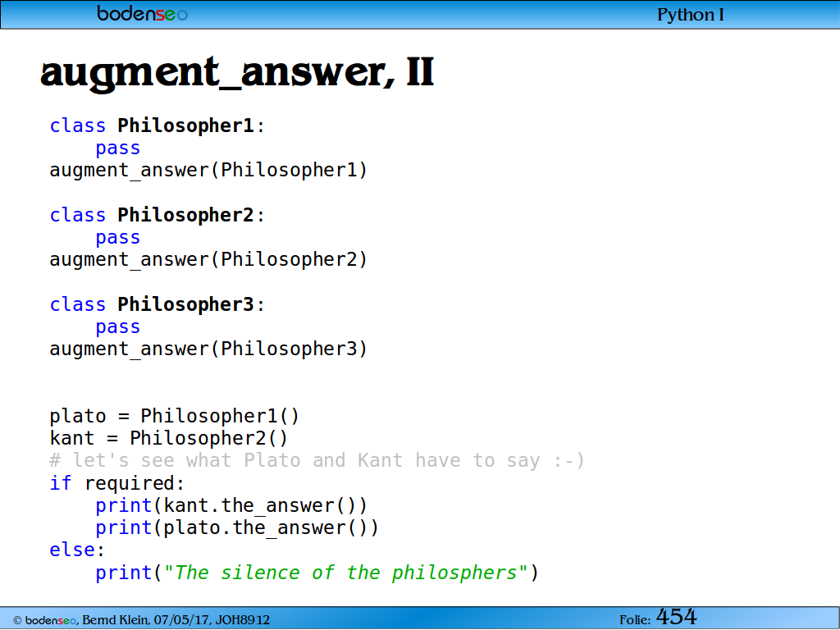The image size is (840, 630).
Task: Click the 'Folie:' label in footer
Action: 635,620
